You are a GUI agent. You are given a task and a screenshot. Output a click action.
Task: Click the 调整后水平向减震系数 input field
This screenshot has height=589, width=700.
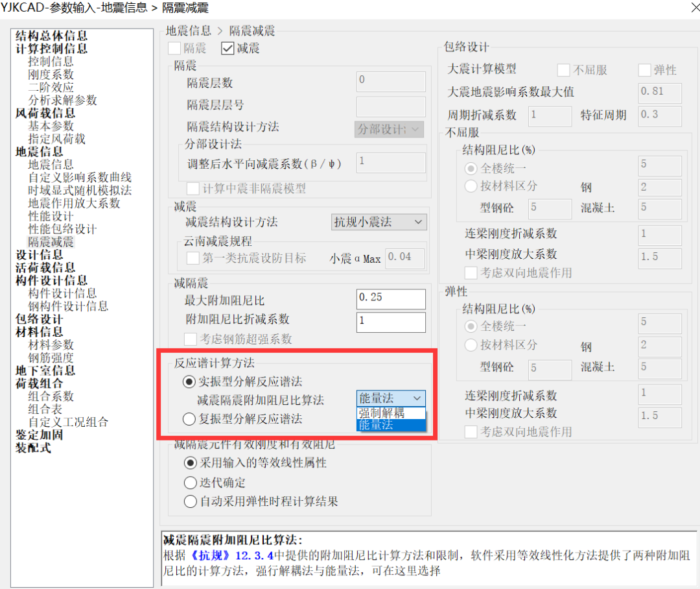(x=391, y=163)
